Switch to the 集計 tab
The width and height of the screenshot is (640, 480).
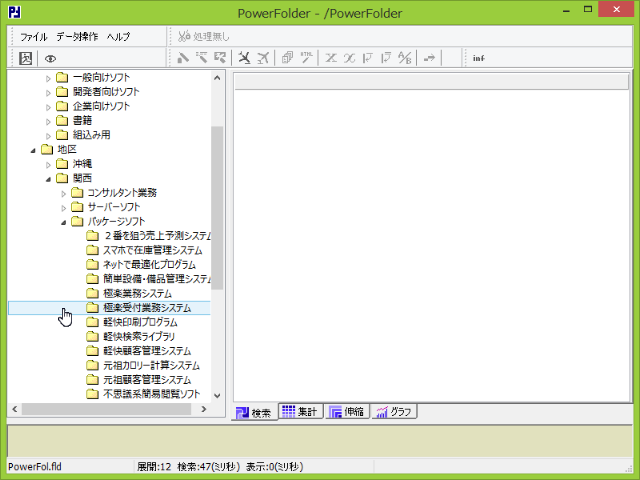[x=301, y=411]
